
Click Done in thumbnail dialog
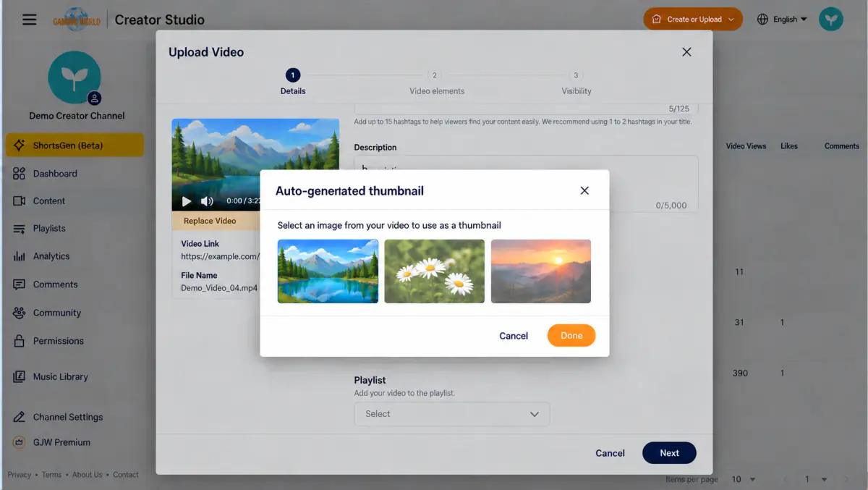(571, 335)
